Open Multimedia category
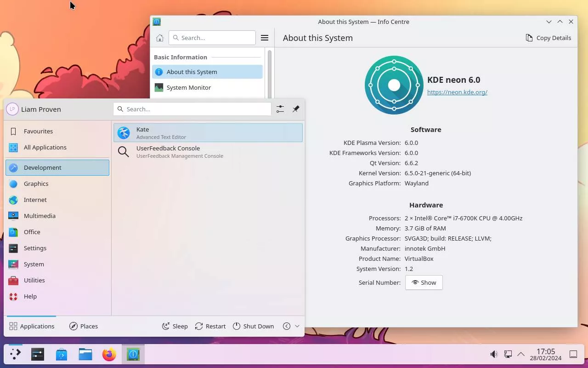The image size is (588, 368). pos(57,216)
